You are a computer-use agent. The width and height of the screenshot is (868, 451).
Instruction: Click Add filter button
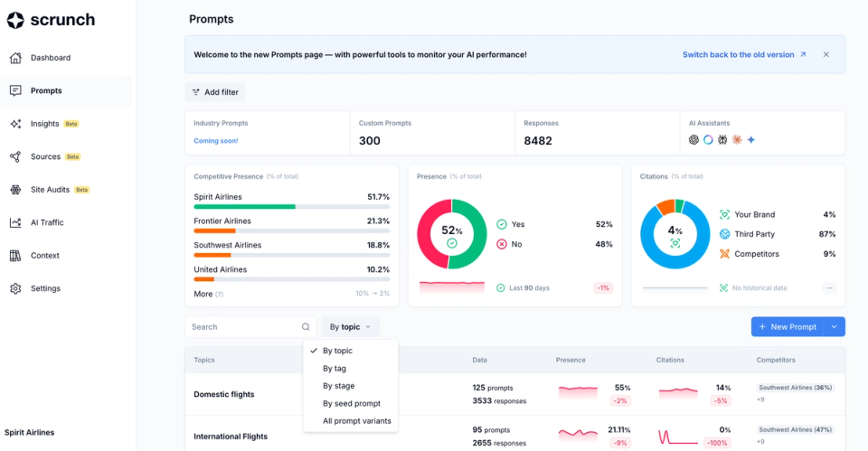tap(215, 92)
